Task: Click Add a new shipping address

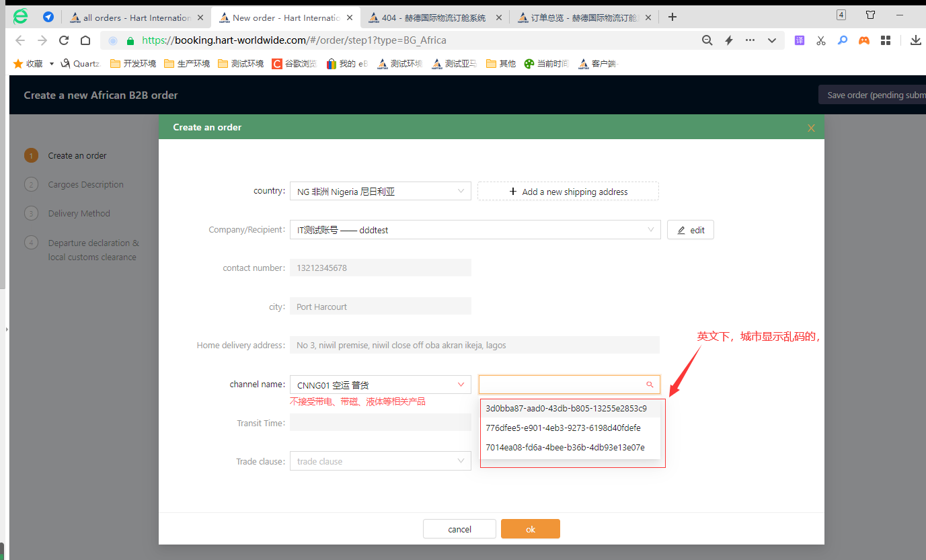Action: (x=568, y=192)
